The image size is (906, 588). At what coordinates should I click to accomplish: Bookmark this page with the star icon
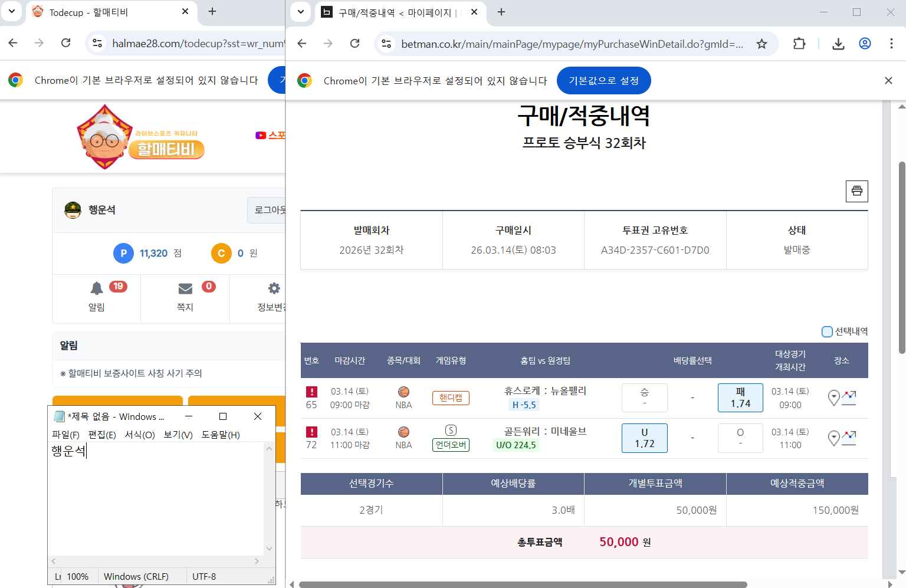761,44
